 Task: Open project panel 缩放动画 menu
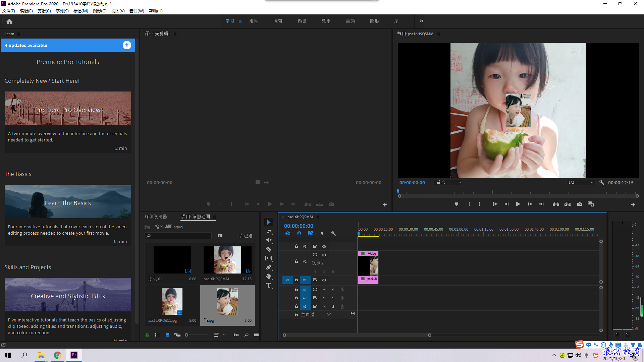[x=214, y=217]
